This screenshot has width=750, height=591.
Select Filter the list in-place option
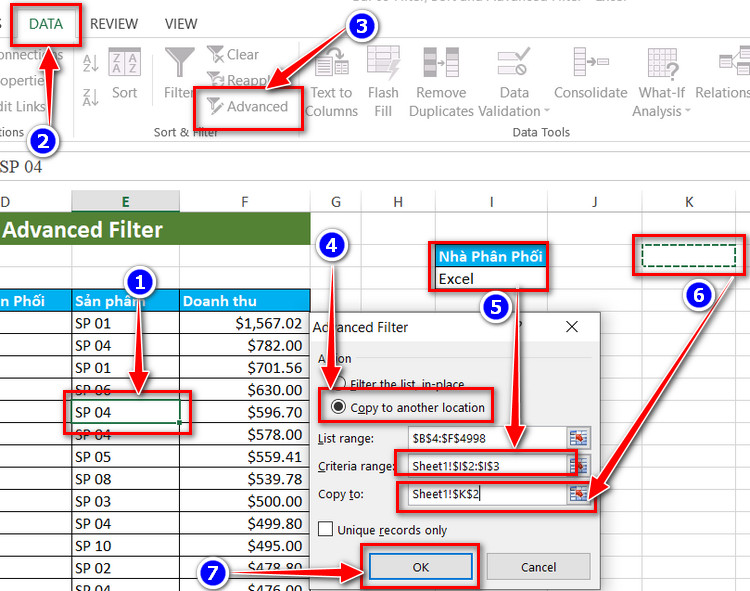point(399,383)
